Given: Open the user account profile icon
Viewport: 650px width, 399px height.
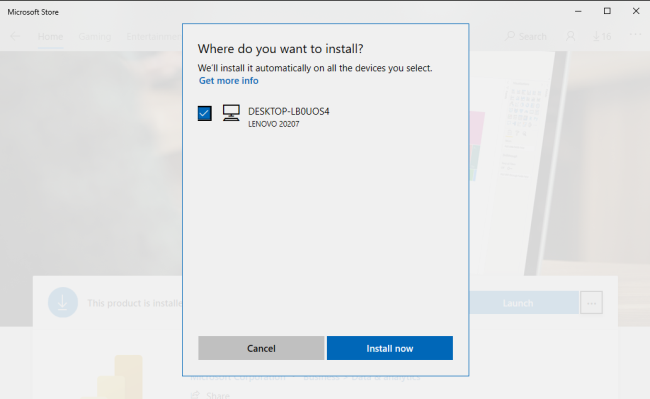Looking at the screenshot, I should pyautogui.click(x=570, y=36).
